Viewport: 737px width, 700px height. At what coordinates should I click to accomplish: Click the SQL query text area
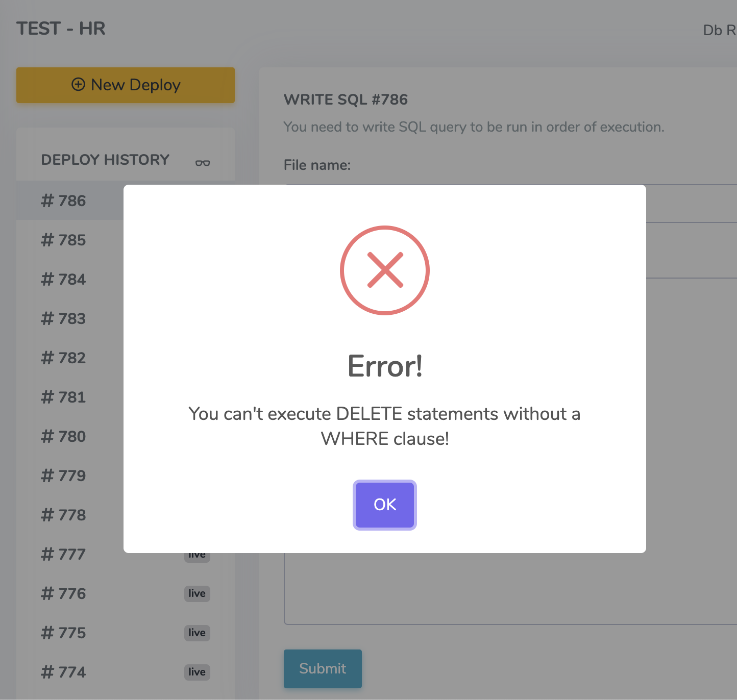pos(510,587)
